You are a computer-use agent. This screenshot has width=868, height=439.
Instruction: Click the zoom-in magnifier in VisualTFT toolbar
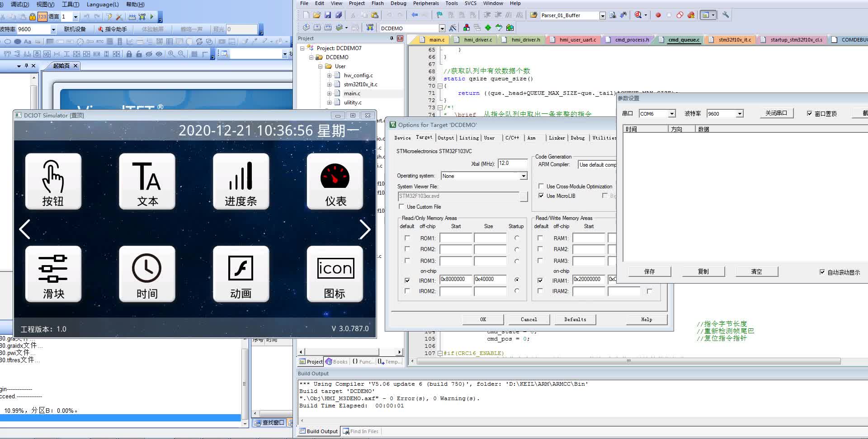pos(171,54)
